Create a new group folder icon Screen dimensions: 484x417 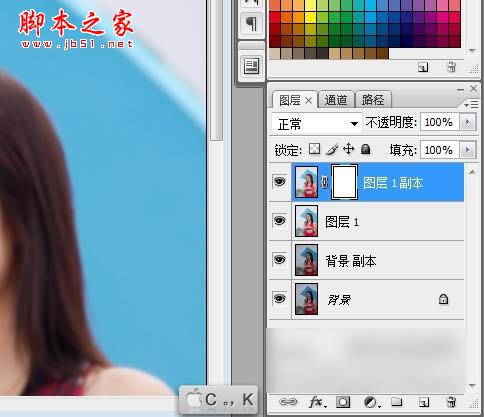[x=397, y=402]
